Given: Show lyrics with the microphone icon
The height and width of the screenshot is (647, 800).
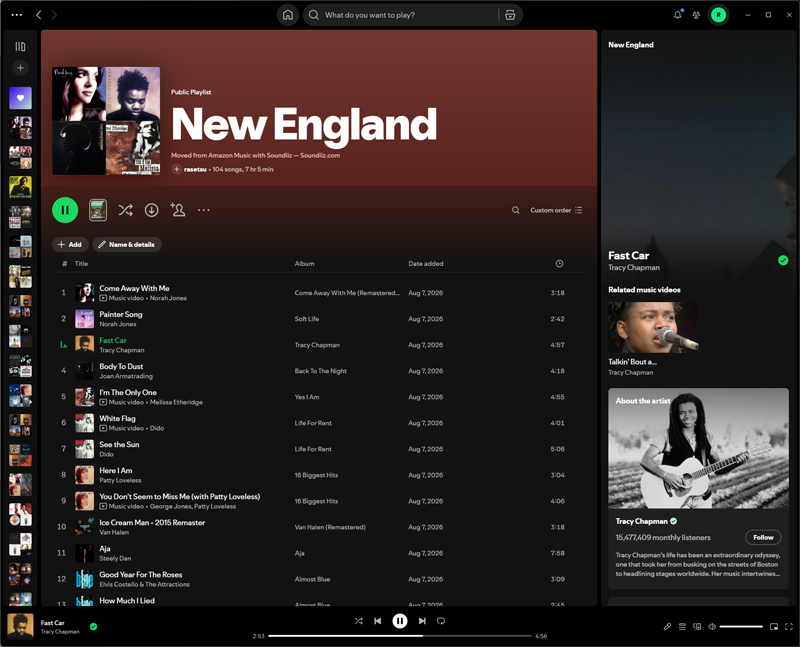Looking at the screenshot, I should click(x=667, y=627).
